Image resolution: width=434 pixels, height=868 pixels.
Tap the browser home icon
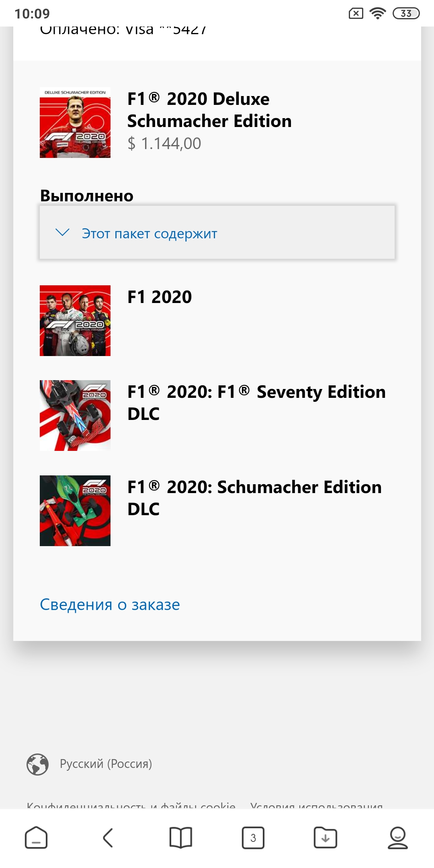36,838
